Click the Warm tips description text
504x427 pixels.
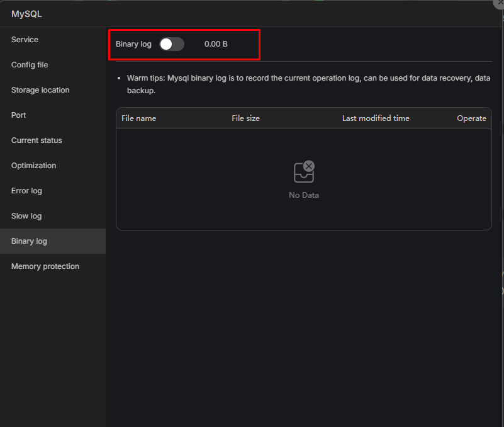tap(308, 84)
